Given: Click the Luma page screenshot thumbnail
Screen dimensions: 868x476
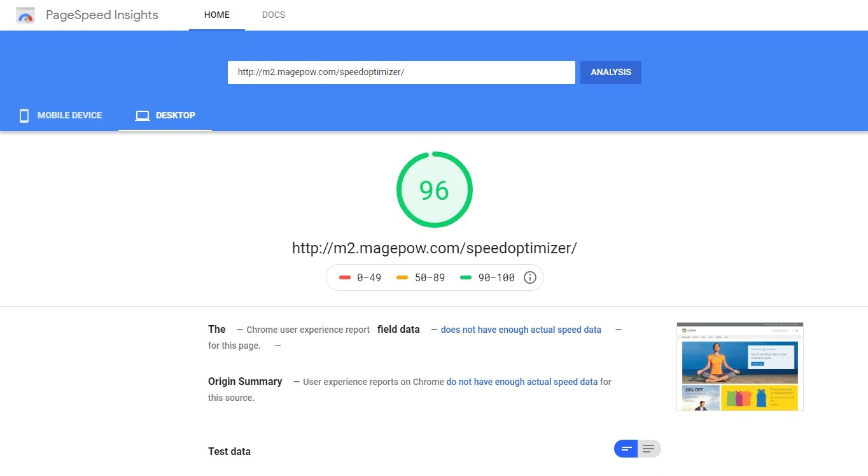Looking at the screenshot, I should (x=740, y=367).
